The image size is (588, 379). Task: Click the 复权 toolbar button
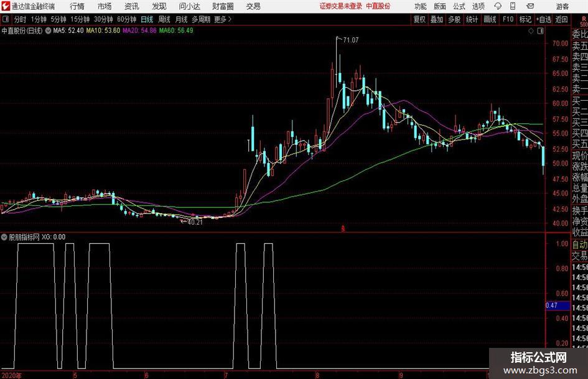point(419,19)
